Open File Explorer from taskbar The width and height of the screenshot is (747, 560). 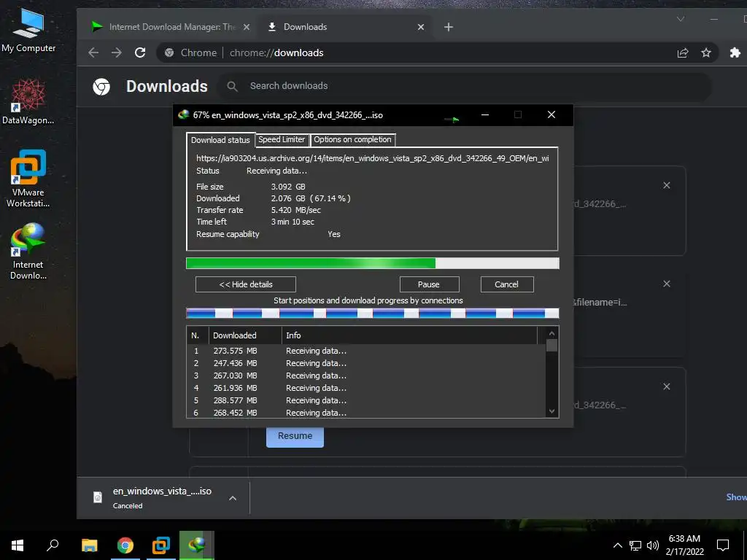[89, 545]
